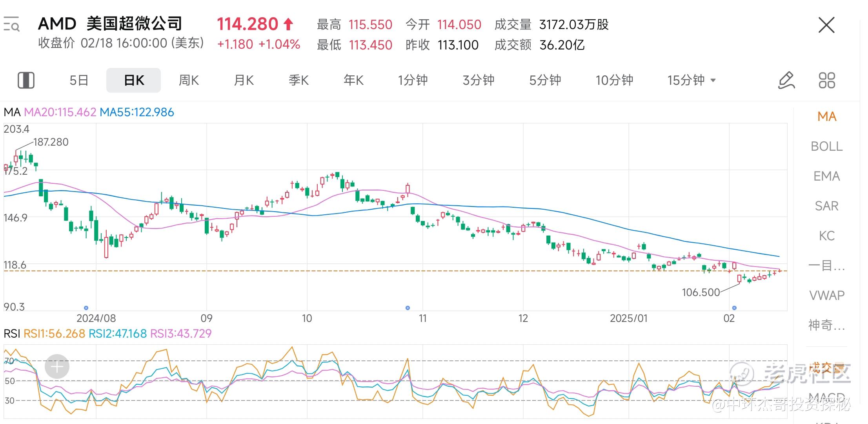Select EMA indicator in sidebar
Image resolution: width=868 pixels, height=424 pixels.
pyautogui.click(x=827, y=176)
